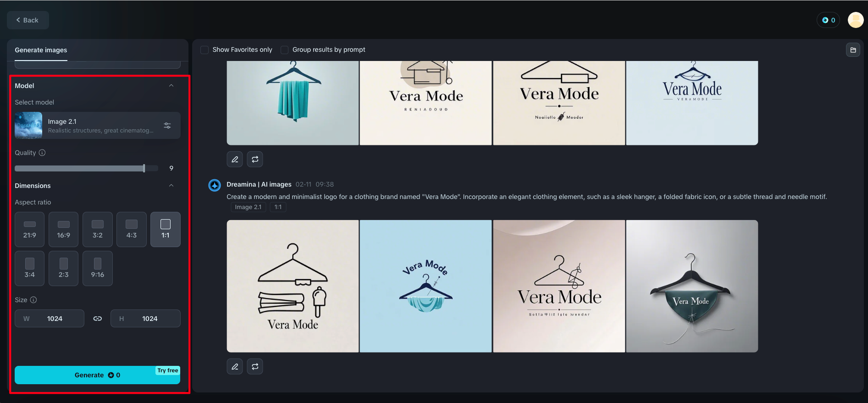Click the Dreamina | AI images label
The height and width of the screenshot is (403, 868).
[x=259, y=184]
